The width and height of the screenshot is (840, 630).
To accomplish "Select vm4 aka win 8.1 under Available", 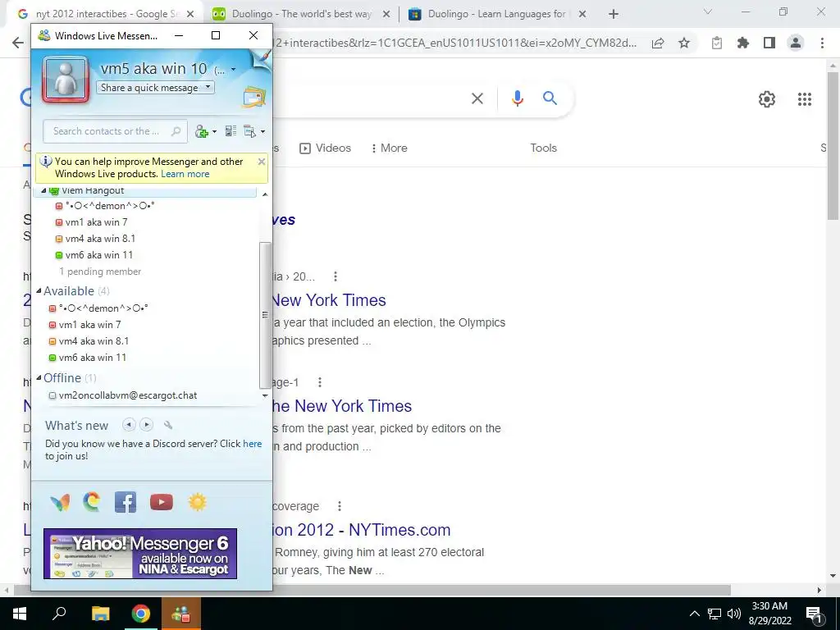I will 94,340.
